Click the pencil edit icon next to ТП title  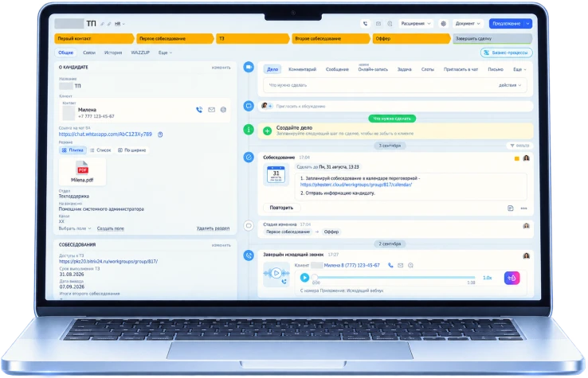click(x=102, y=24)
